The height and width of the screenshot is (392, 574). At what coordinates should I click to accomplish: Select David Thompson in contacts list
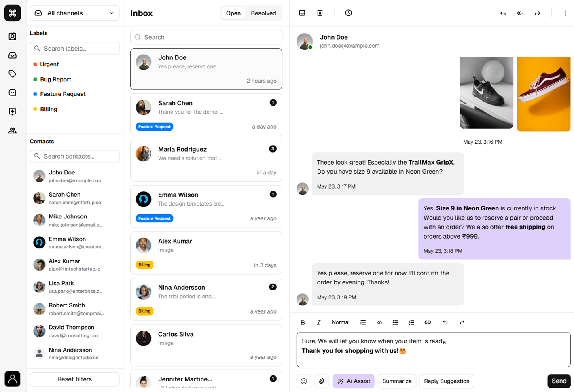[x=75, y=331]
